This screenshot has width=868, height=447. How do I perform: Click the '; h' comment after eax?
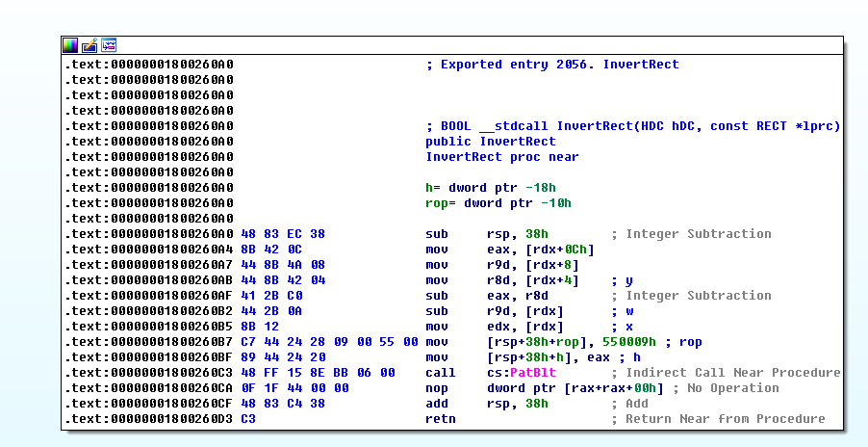(630, 357)
